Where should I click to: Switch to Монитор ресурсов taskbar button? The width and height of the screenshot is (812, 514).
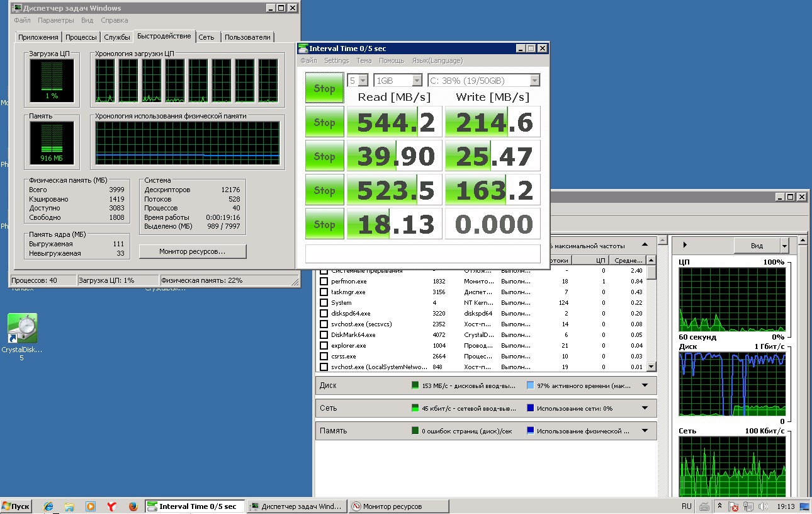399,506
